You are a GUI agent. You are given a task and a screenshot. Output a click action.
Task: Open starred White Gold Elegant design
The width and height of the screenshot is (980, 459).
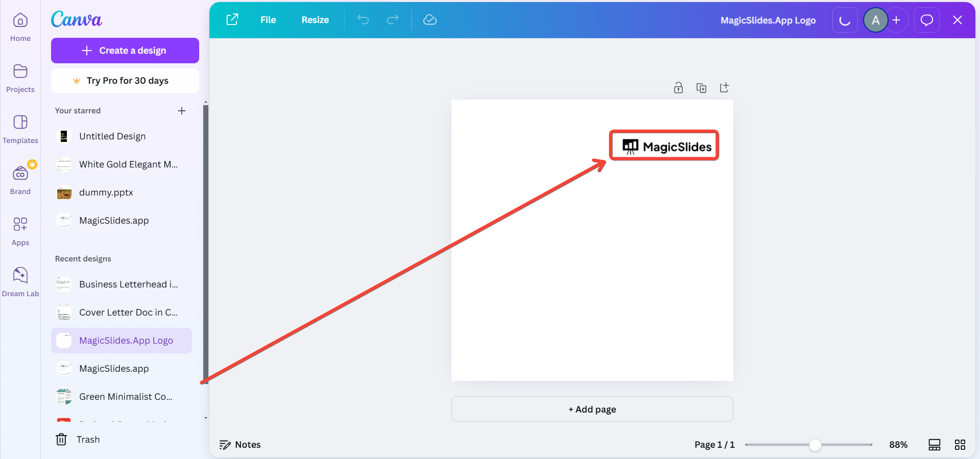point(122,164)
